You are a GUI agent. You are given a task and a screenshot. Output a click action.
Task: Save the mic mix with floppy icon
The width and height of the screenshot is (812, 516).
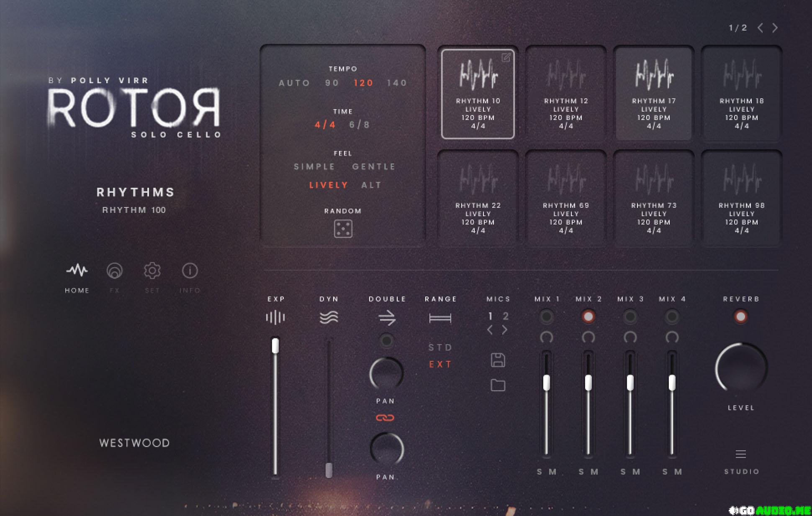click(x=498, y=360)
